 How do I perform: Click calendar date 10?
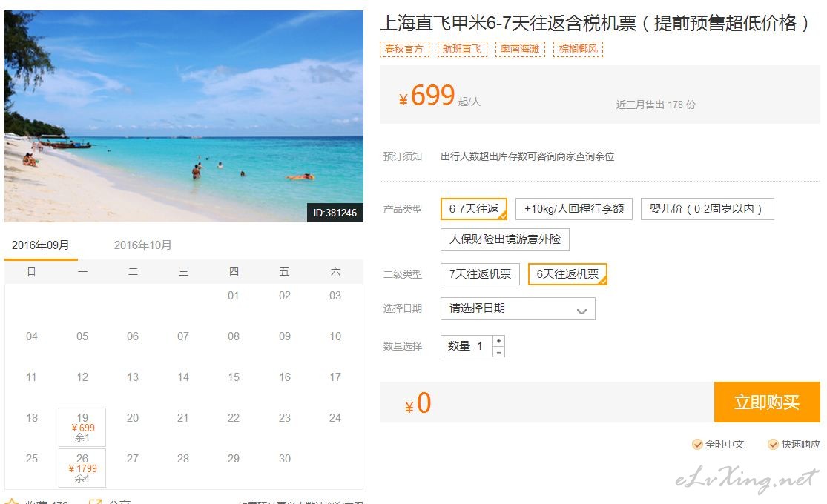(335, 336)
